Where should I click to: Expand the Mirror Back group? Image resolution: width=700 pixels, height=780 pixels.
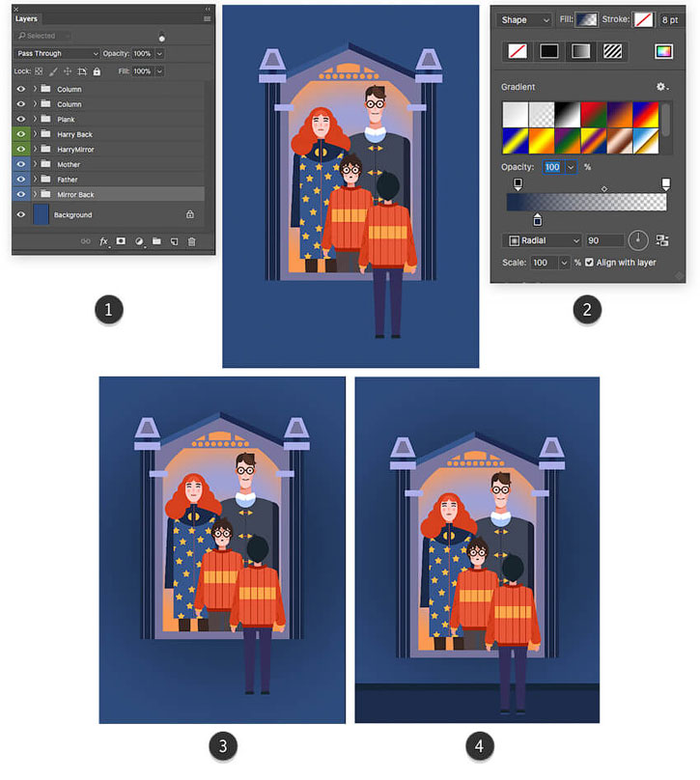click(x=35, y=194)
